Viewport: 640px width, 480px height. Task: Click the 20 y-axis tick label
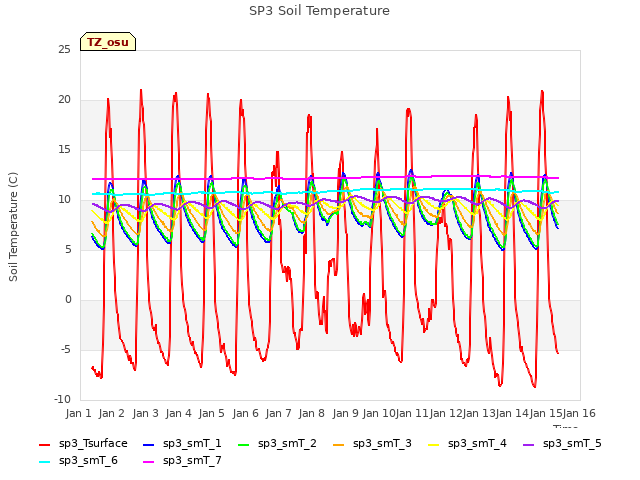tap(64, 100)
